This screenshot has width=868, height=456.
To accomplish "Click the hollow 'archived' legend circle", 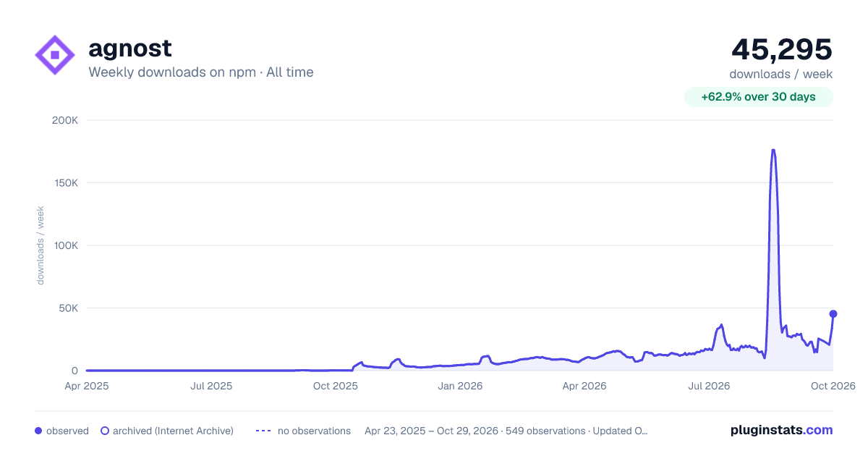I will pos(104,431).
